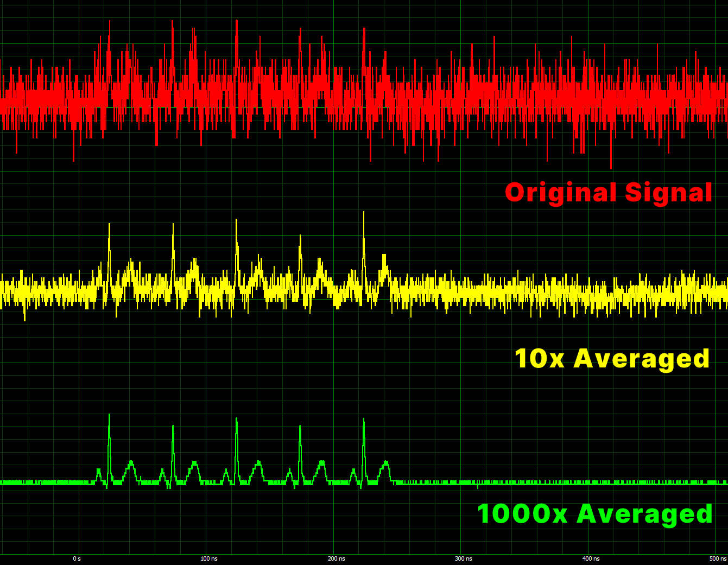Click the green 1000x Averaged label
This screenshot has width=728, height=565.
tap(594, 514)
